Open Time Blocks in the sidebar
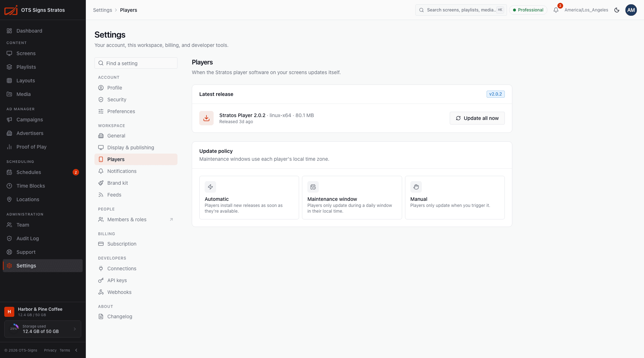Image resolution: width=644 pixels, height=358 pixels. [x=43, y=186]
